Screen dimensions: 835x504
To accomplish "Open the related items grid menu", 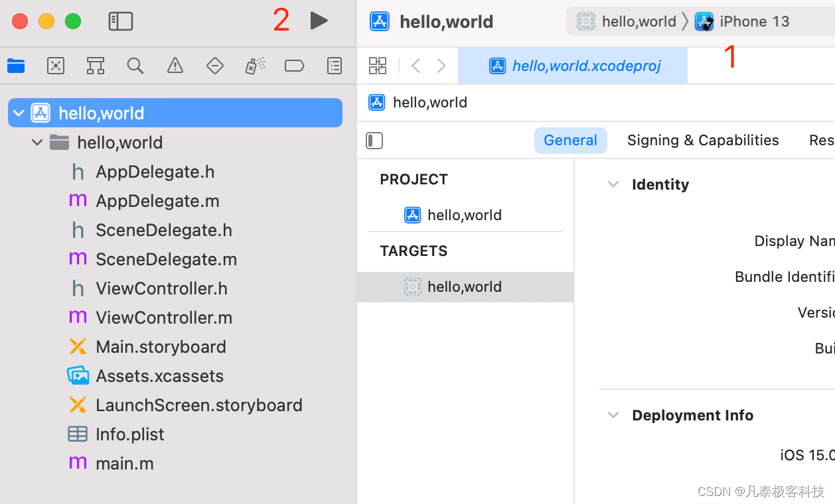I will (x=378, y=66).
